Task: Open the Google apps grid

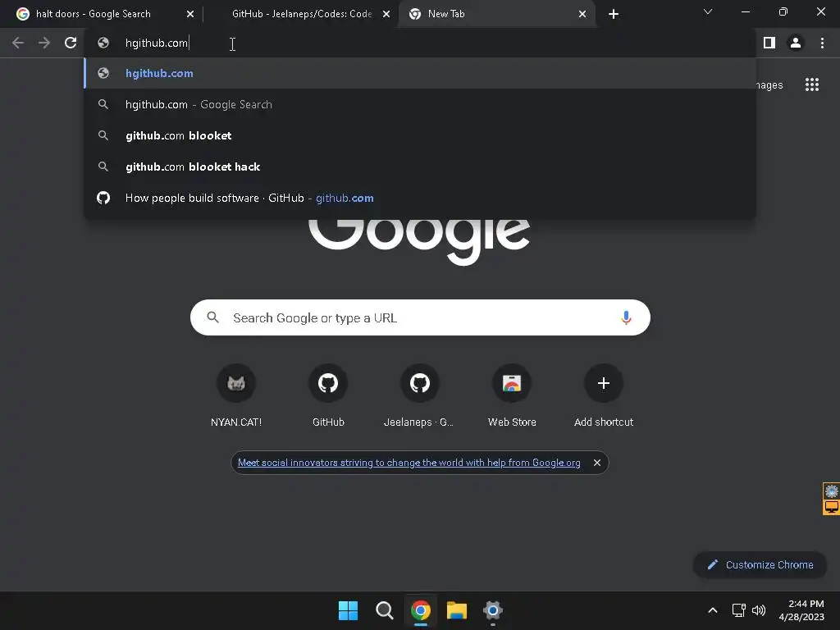Action: (x=811, y=84)
